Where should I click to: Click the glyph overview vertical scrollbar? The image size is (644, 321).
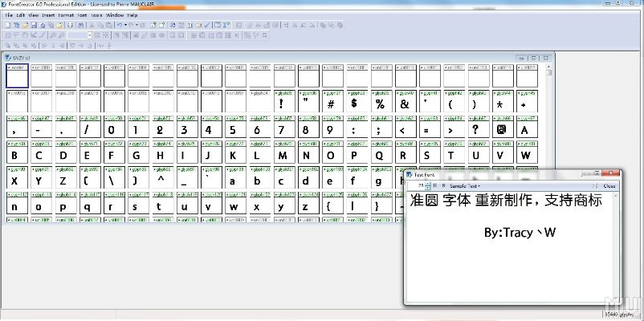549,144
